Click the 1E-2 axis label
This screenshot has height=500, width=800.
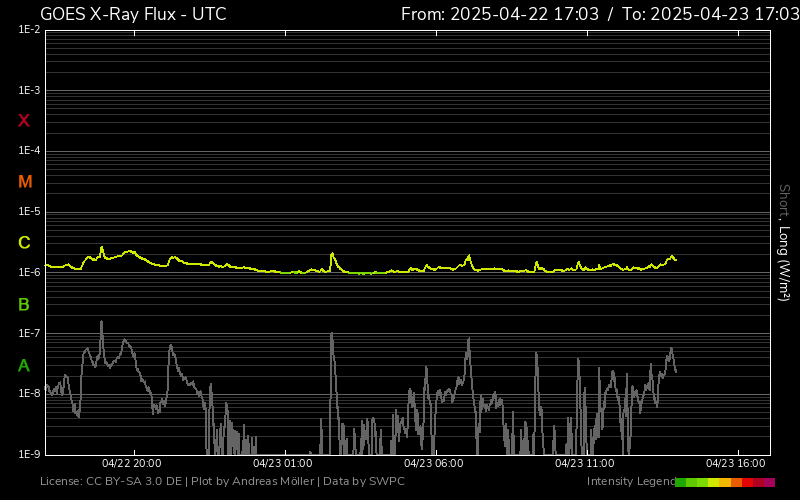(x=29, y=30)
